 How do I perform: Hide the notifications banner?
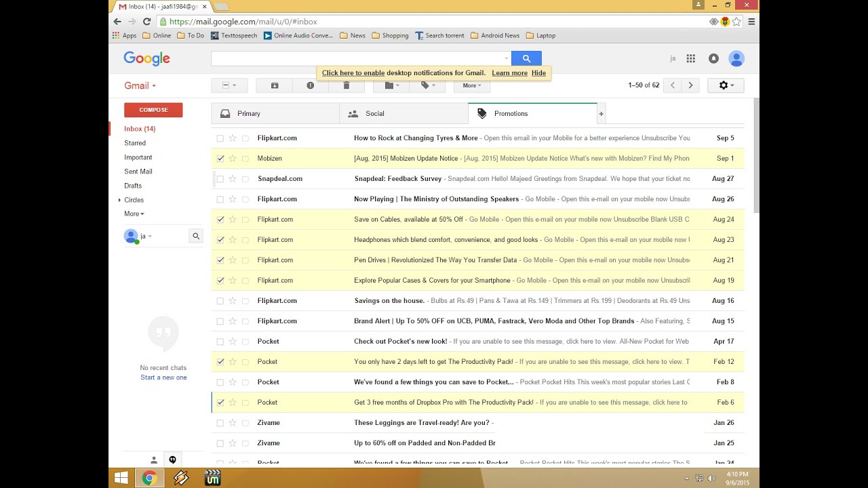538,73
